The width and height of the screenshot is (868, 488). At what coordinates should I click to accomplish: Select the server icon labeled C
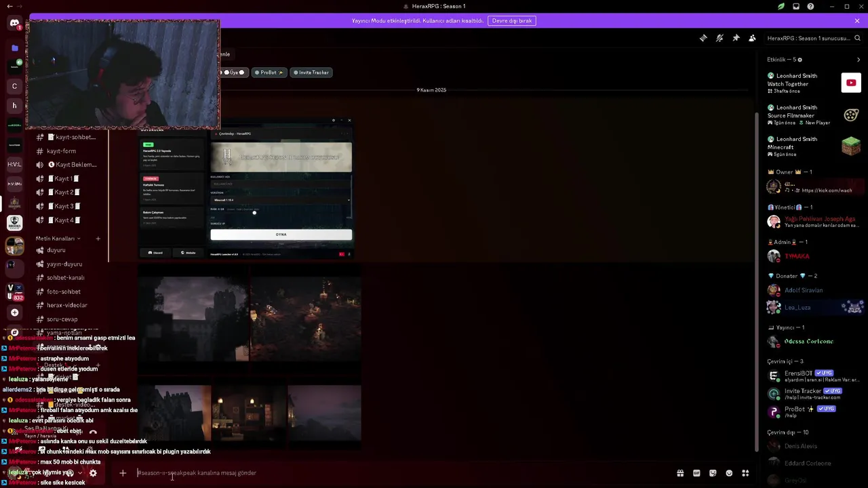[x=14, y=86]
